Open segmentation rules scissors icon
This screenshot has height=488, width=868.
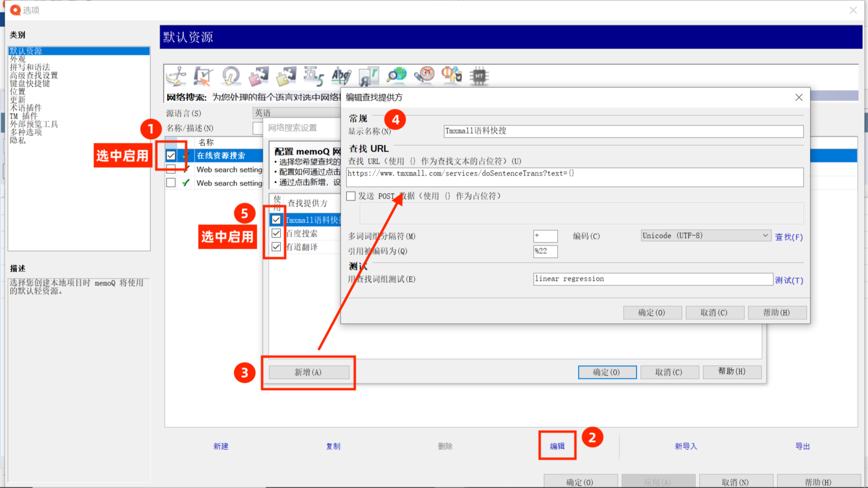click(176, 76)
